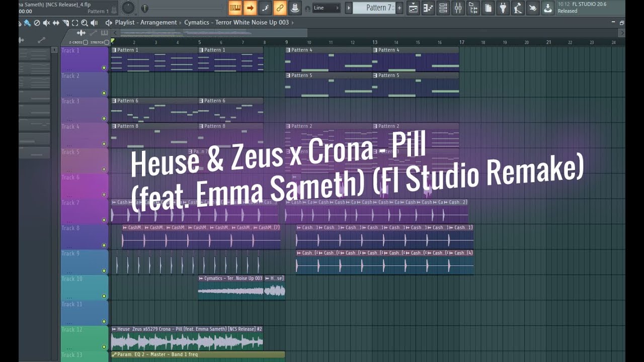Select the Cymatics Noise Up 003 audio clip

click(x=230, y=288)
